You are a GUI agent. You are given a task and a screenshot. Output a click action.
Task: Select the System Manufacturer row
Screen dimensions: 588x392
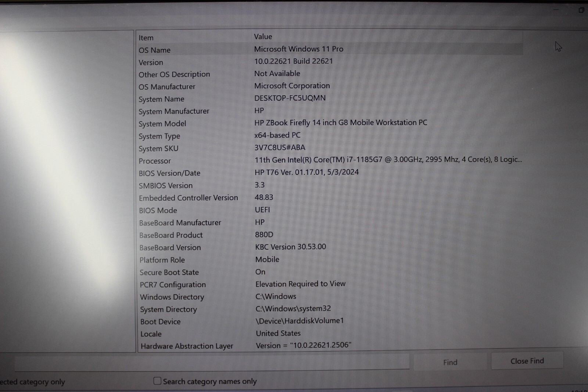pos(330,111)
